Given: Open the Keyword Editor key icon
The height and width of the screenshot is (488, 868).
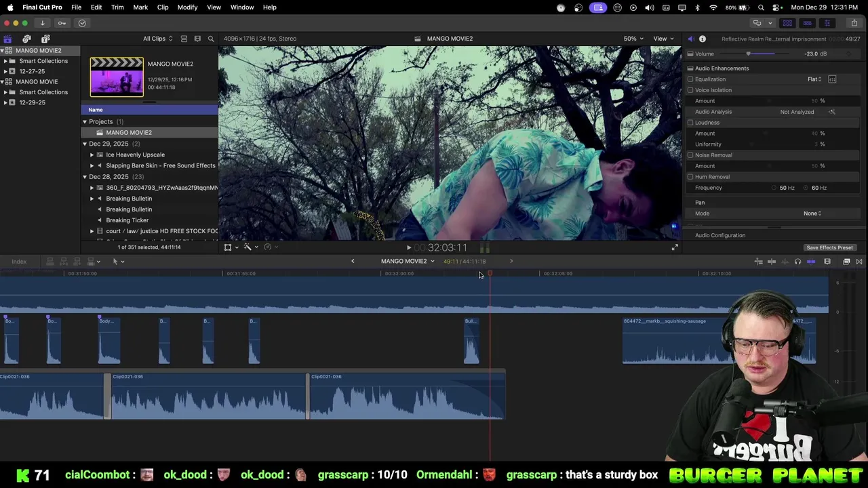Looking at the screenshot, I should [x=62, y=23].
